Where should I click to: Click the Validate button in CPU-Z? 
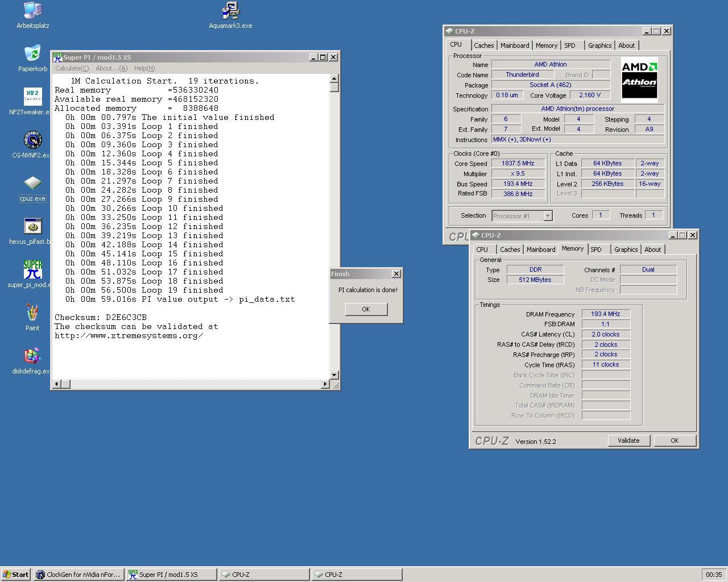click(628, 440)
